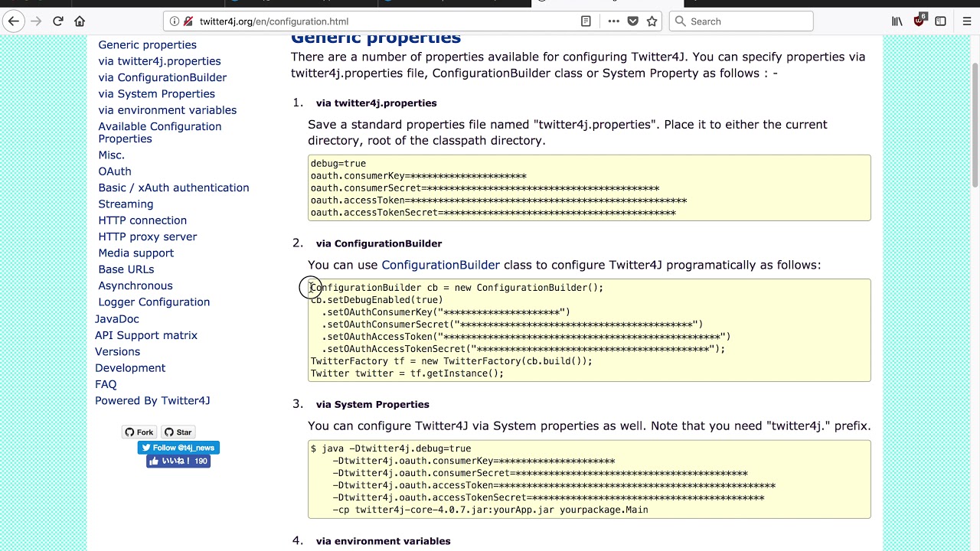Open the via twitter4j.properties sidebar link

159,61
